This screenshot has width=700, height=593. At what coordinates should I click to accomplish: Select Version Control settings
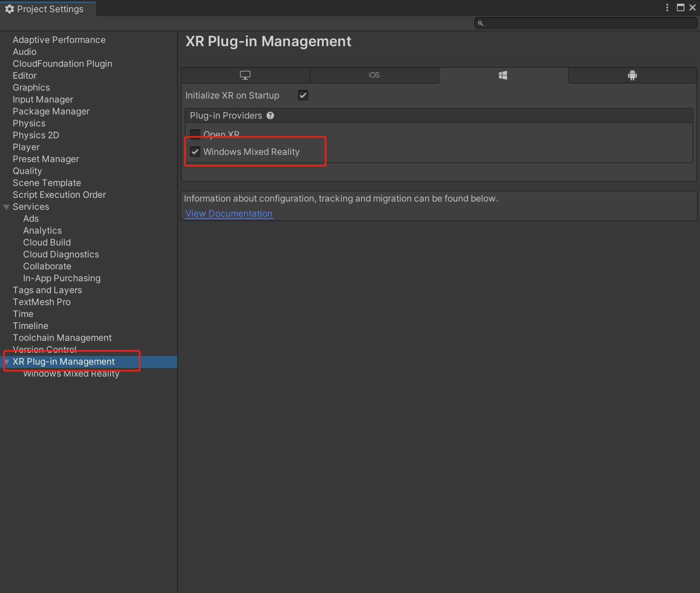(x=44, y=350)
